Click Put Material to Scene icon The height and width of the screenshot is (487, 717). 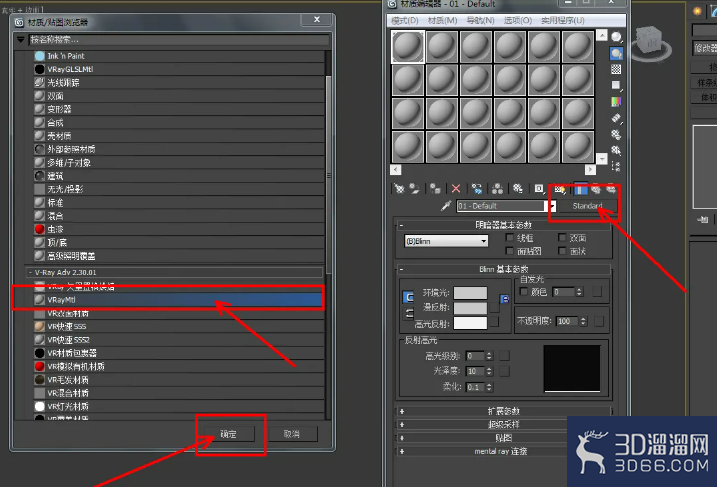point(414,188)
